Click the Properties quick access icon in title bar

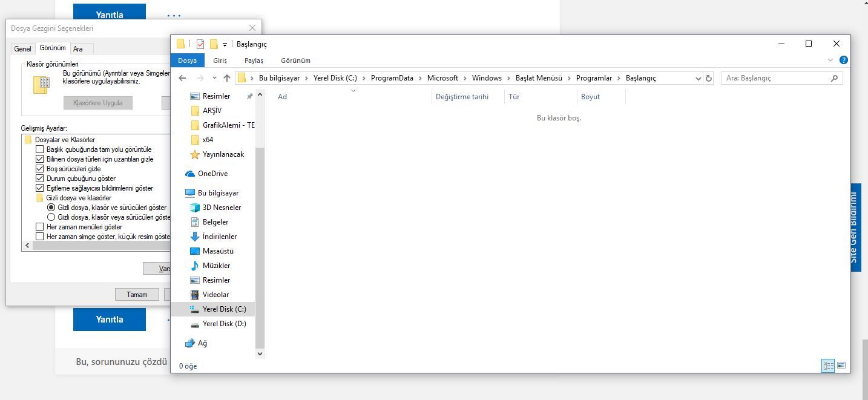click(200, 44)
